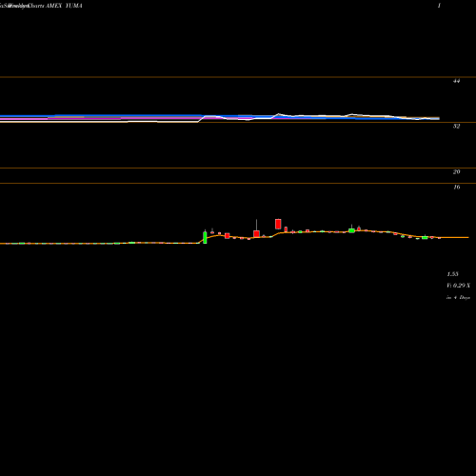Click the tall green candlestick at the breakout
The height and width of the screenshot is (476, 476).
coord(205,237)
